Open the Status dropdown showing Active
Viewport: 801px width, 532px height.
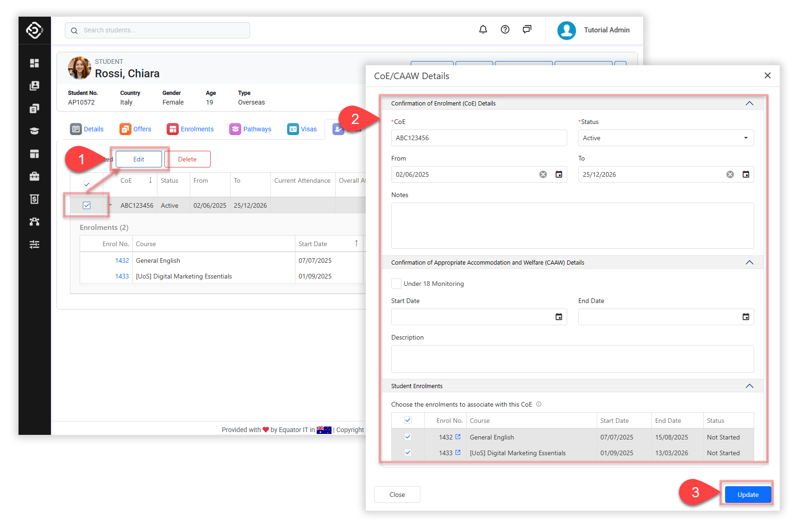(666, 138)
